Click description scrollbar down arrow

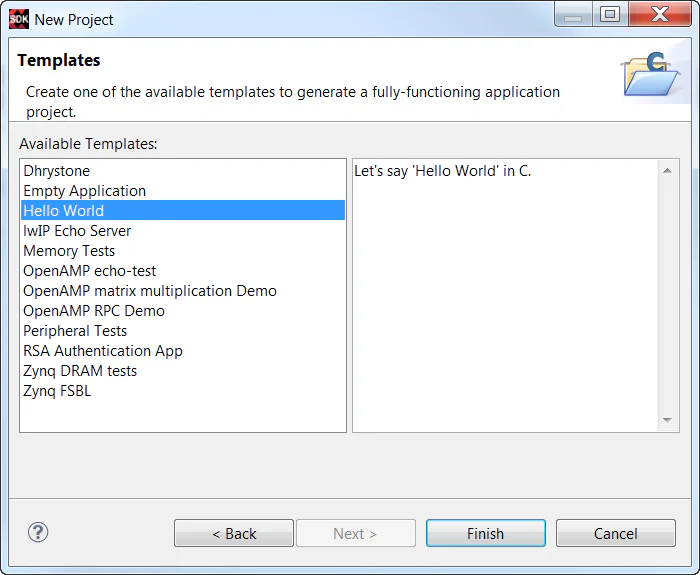pyautogui.click(x=668, y=421)
